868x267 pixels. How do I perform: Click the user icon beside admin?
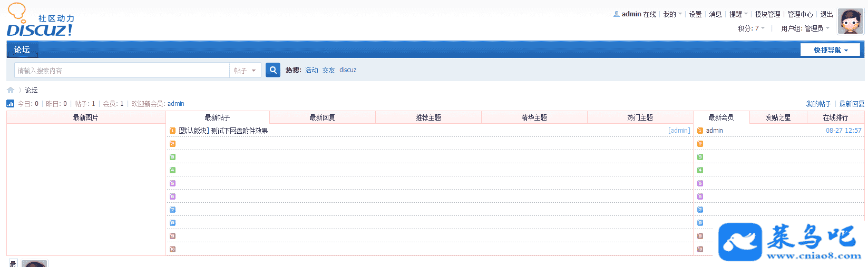pos(616,14)
